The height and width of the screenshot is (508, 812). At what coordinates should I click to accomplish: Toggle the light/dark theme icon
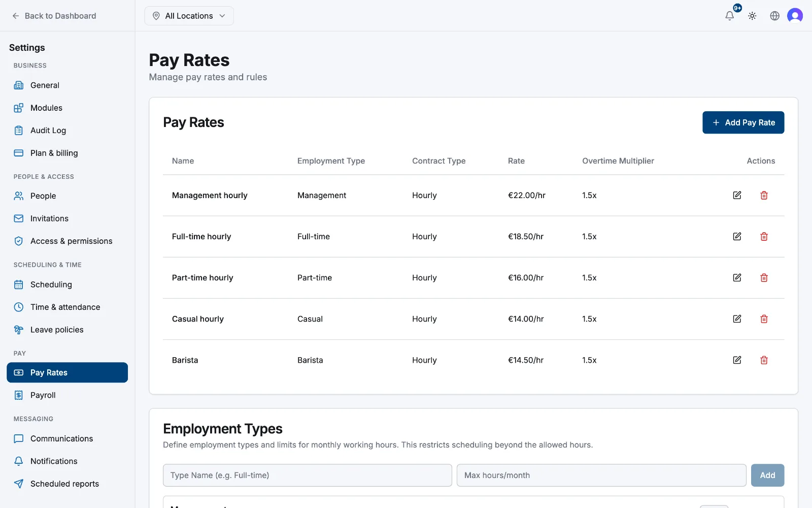point(752,16)
